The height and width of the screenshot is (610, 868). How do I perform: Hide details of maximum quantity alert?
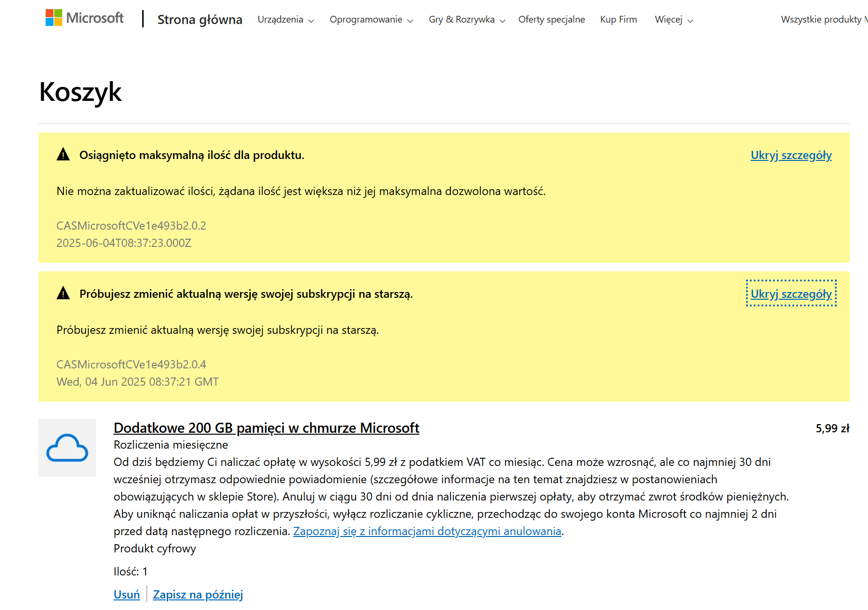tap(791, 155)
